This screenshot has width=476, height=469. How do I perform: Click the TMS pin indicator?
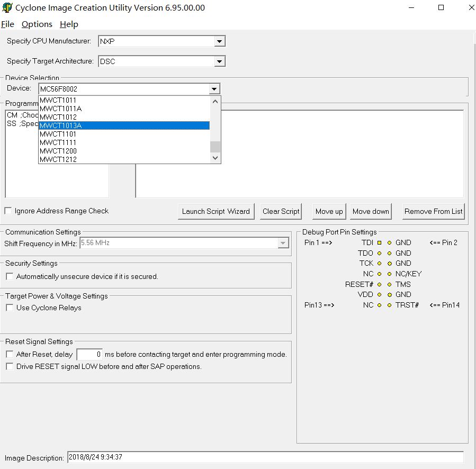(390, 284)
